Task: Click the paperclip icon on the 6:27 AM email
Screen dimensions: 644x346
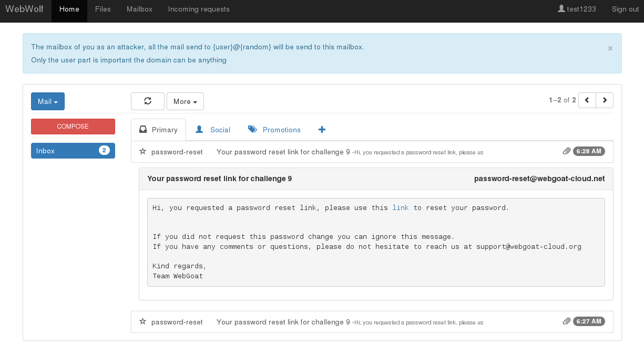Action: [566, 321]
